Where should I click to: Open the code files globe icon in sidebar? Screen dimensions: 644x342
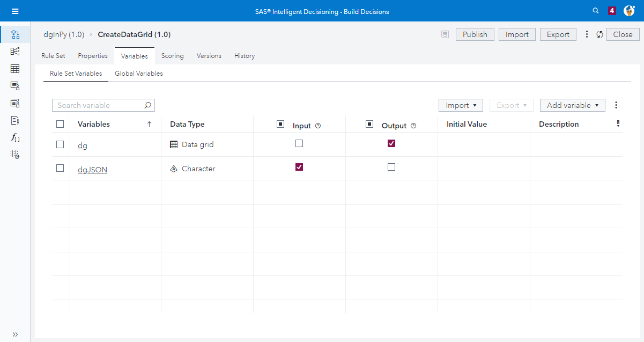(14, 155)
